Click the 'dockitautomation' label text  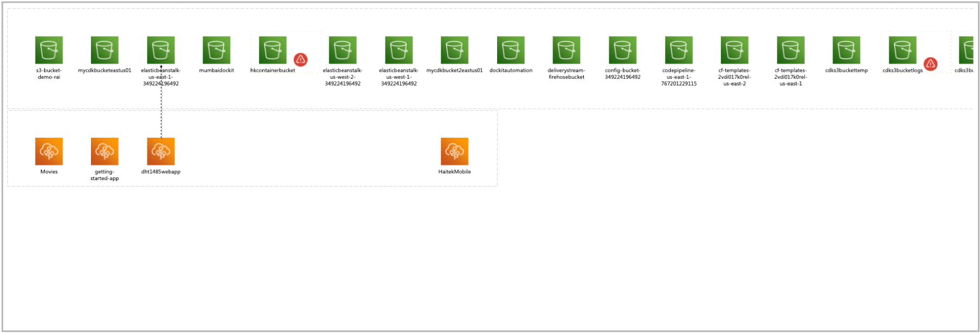(511, 70)
